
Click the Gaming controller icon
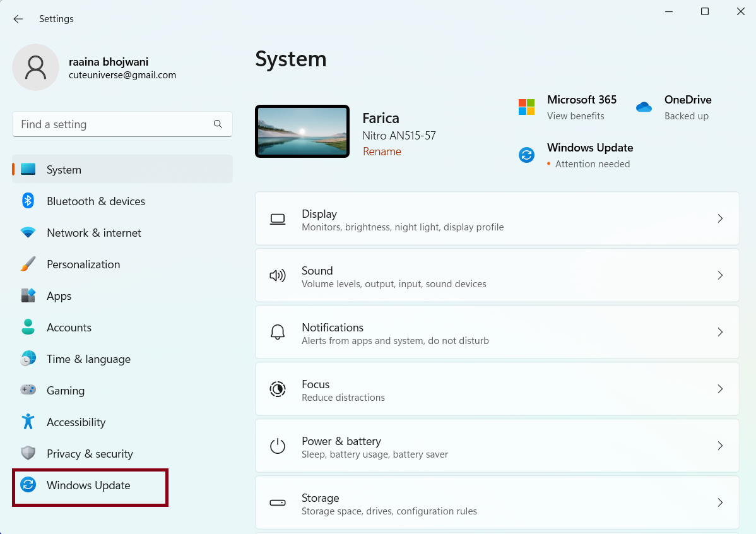coord(28,390)
